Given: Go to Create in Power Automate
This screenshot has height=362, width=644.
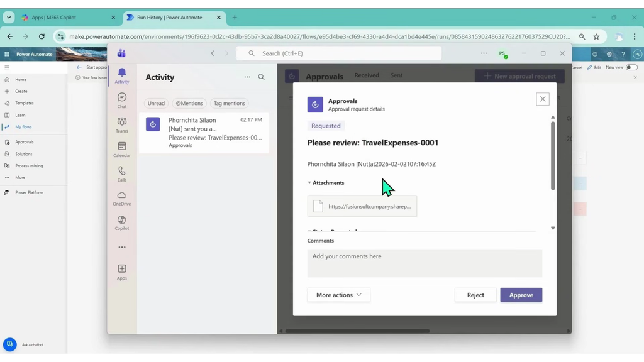Looking at the screenshot, I should [x=21, y=91].
